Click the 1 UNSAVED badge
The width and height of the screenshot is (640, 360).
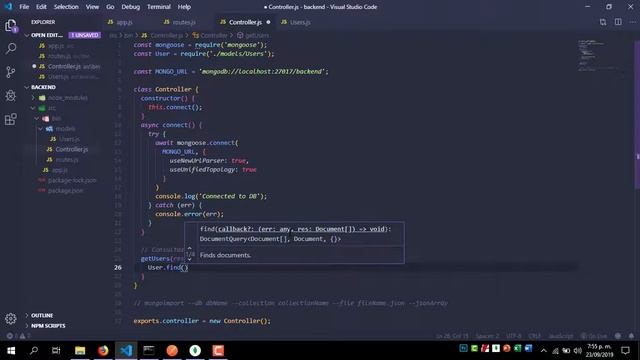[84, 35]
